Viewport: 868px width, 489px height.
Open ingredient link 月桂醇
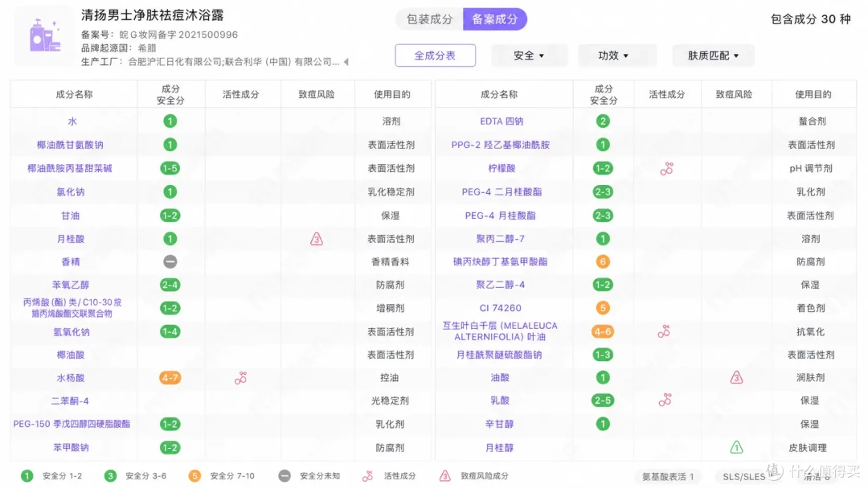coord(499,447)
